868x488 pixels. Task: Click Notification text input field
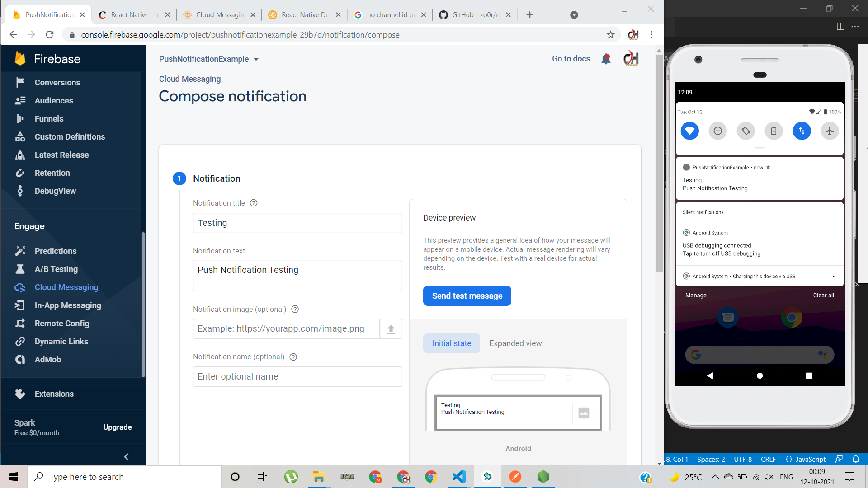297,276
